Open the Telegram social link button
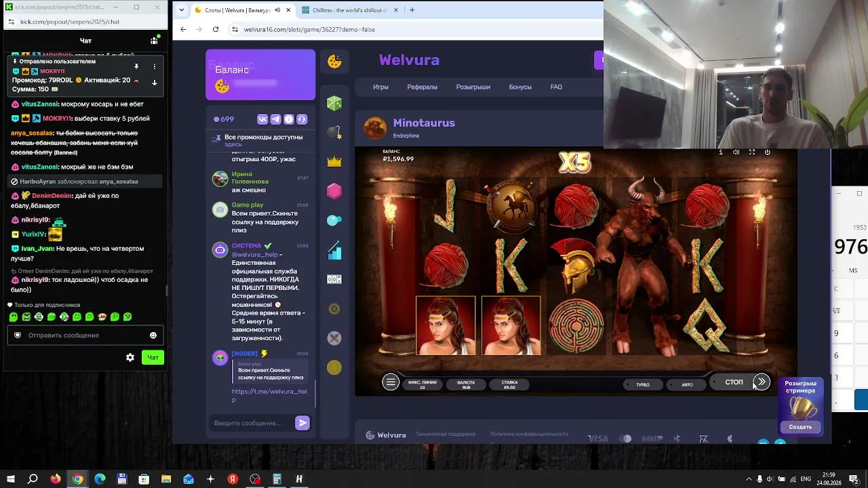This screenshot has height=488, width=868. 276,119
